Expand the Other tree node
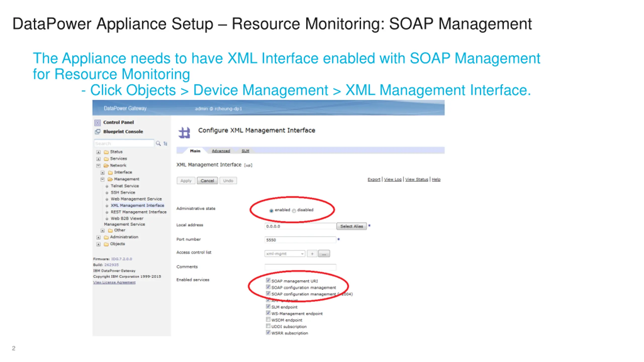 click(x=102, y=231)
